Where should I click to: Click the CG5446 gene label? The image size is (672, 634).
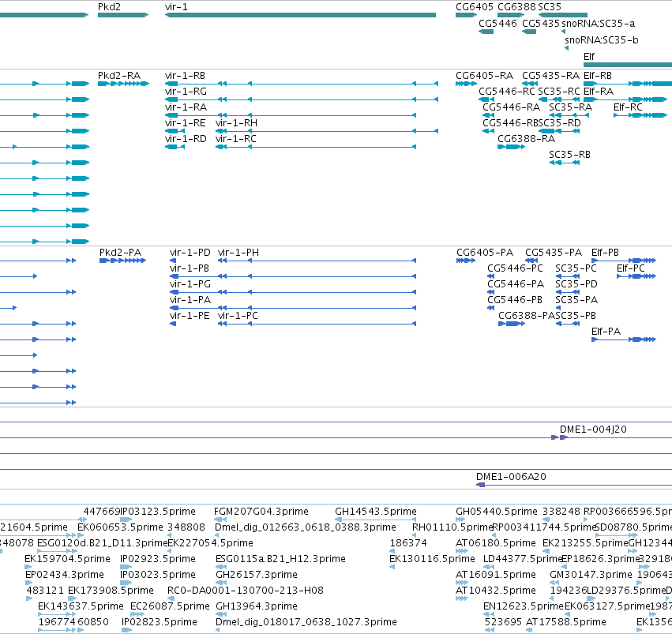(497, 24)
